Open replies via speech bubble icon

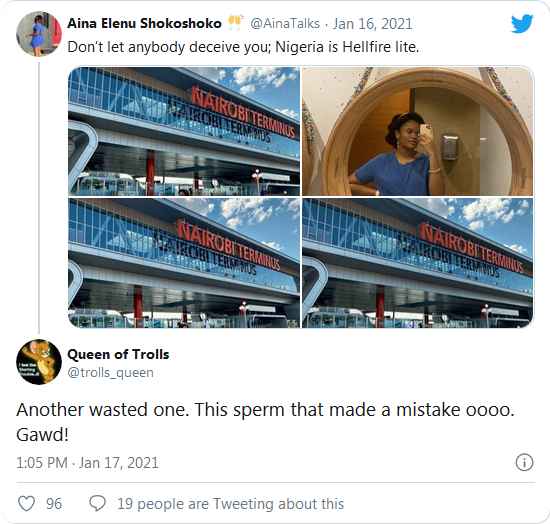[x=97, y=503]
